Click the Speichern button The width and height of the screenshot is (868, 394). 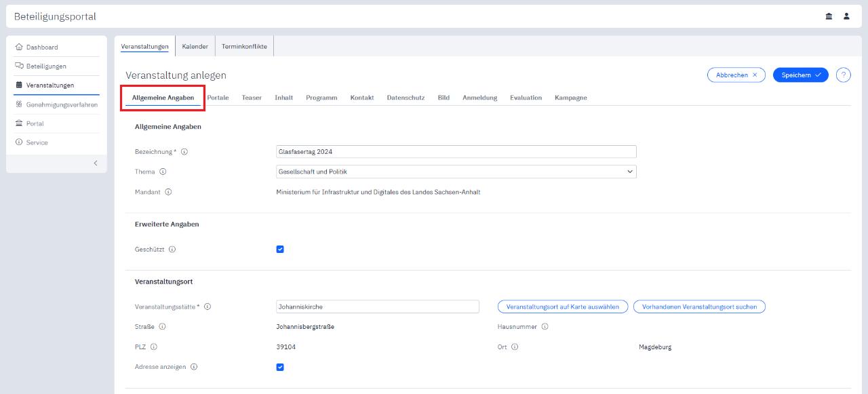[801, 75]
